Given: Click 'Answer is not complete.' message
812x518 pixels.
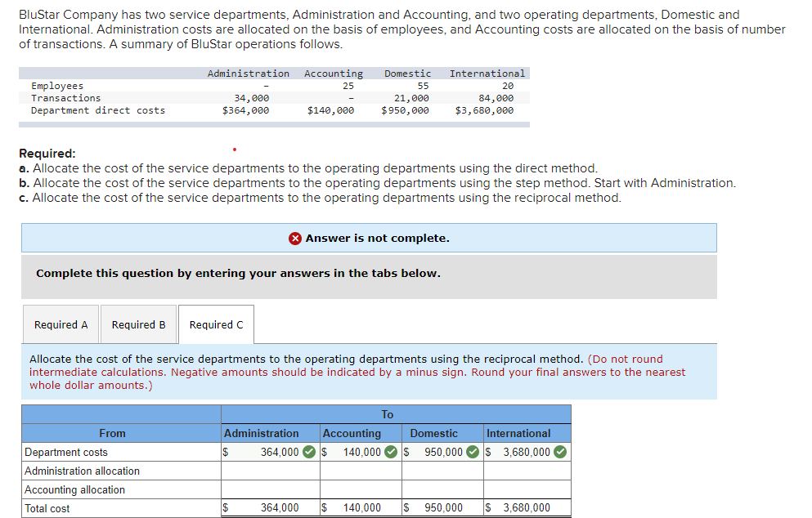Looking at the screenshot, I should click(x=378, y=238).
